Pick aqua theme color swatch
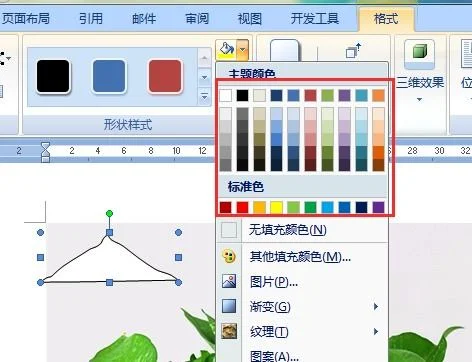 (x=362, y=95)
